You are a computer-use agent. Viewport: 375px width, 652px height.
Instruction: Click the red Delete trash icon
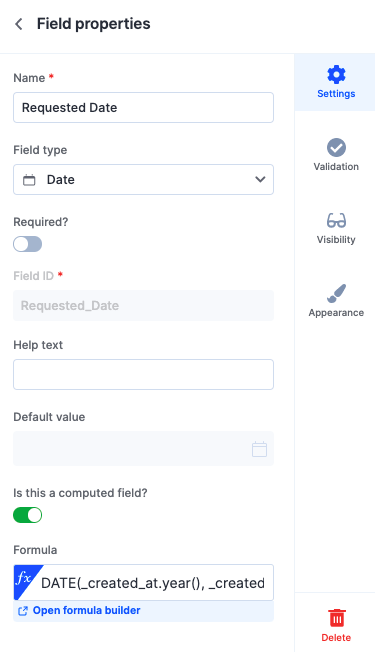coord(336,617)
